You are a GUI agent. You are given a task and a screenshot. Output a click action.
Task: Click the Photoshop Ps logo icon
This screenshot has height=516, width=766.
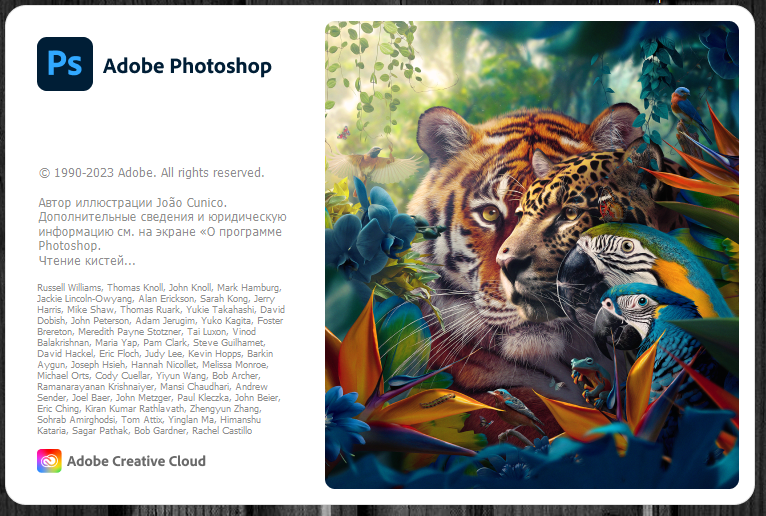(x=64, y=64)
